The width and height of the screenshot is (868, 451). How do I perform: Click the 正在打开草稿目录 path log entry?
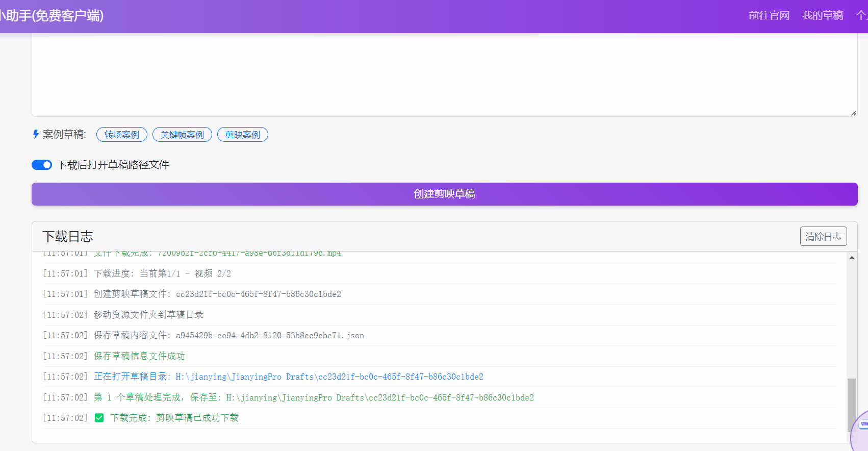(x=288, y=377)
